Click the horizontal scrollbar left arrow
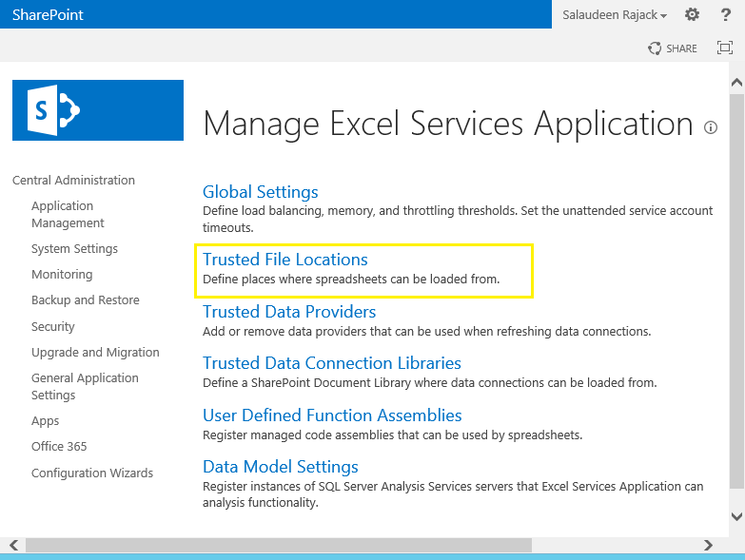 13,545
